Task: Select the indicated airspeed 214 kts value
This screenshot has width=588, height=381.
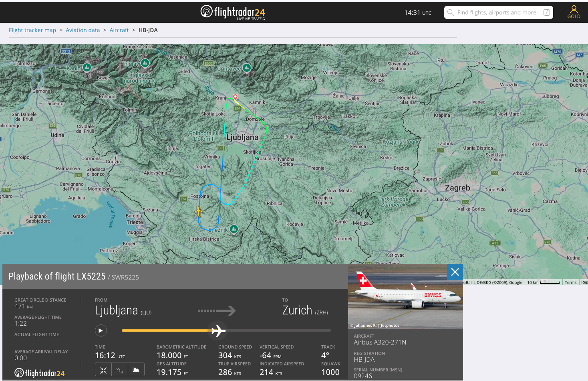Action: click(271, 372)
